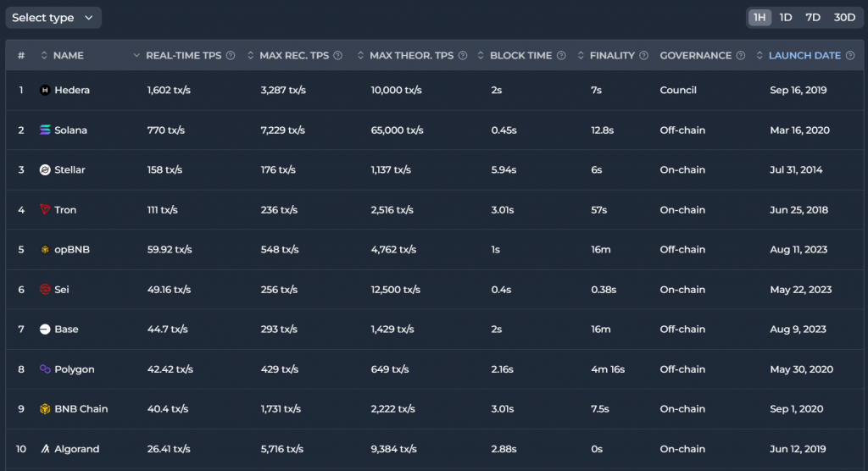The width and height of the screenshot is (868, 471).
Task: Switch to the 1D time range
Action: (x=786, y=18)
